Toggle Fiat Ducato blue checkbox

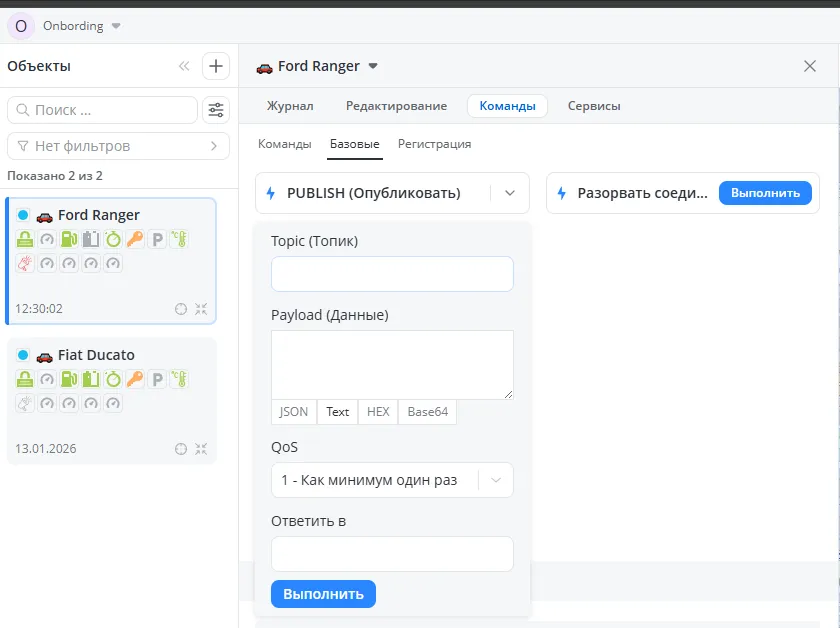tap(23, 355)
